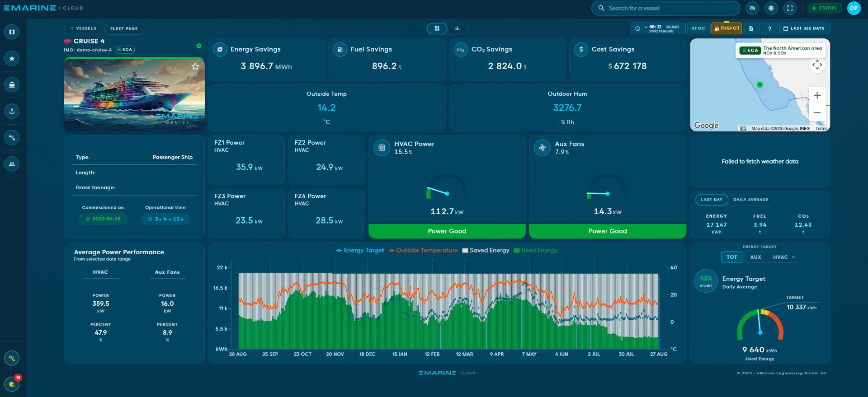This screenshot has height=397, width=868.
Task: Click the ECA badge under Cruise 4
Action: click(x=125, y=50)
